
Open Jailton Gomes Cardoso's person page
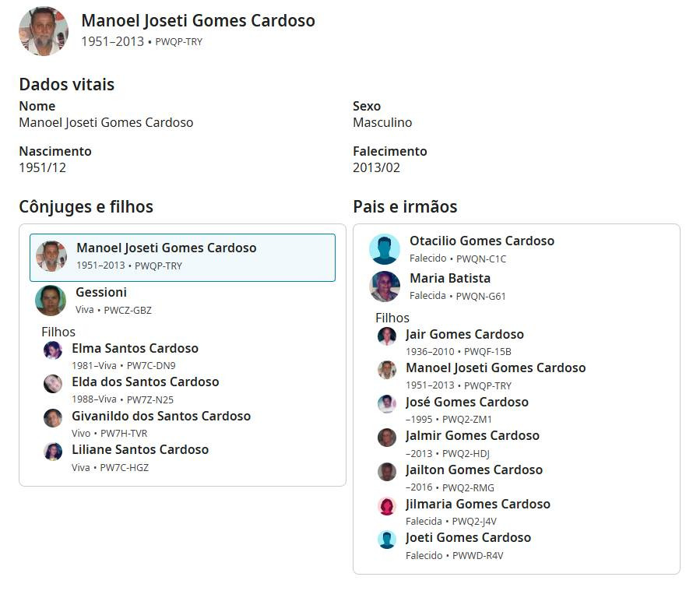click(473, 470)
